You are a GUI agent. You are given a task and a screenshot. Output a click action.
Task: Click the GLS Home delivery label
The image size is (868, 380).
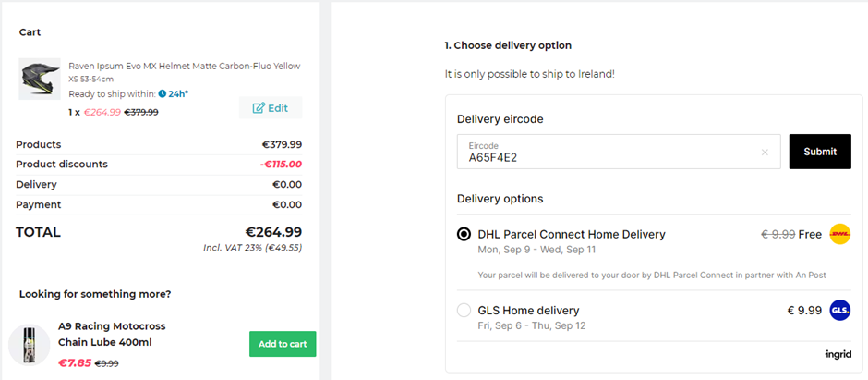528,311
